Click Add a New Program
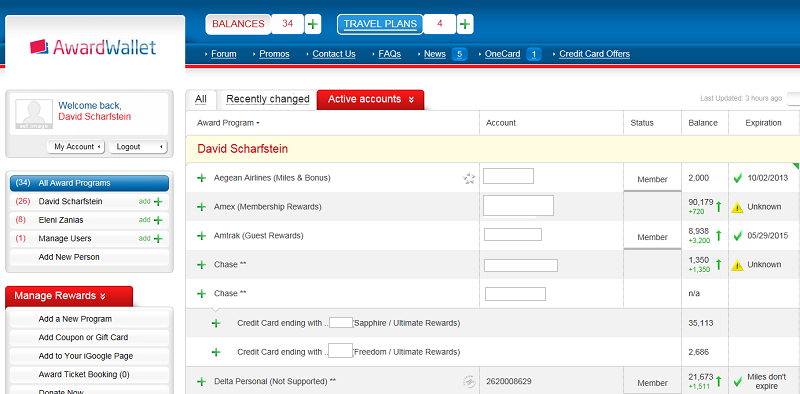This screenshot has width=800, height=394. [x=75, y=319]
